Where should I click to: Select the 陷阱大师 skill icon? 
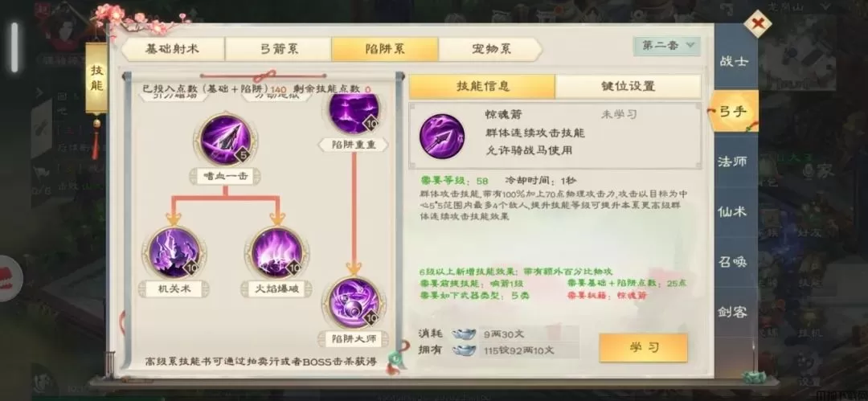click(354, 303)
